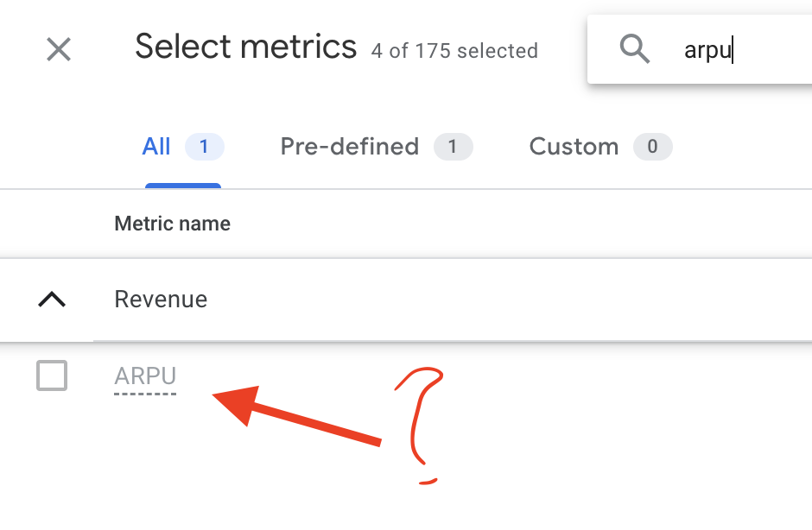Click the 4 of 175 selected counter
The height and width of the screenshot is (530, 812).
point(454,51)
